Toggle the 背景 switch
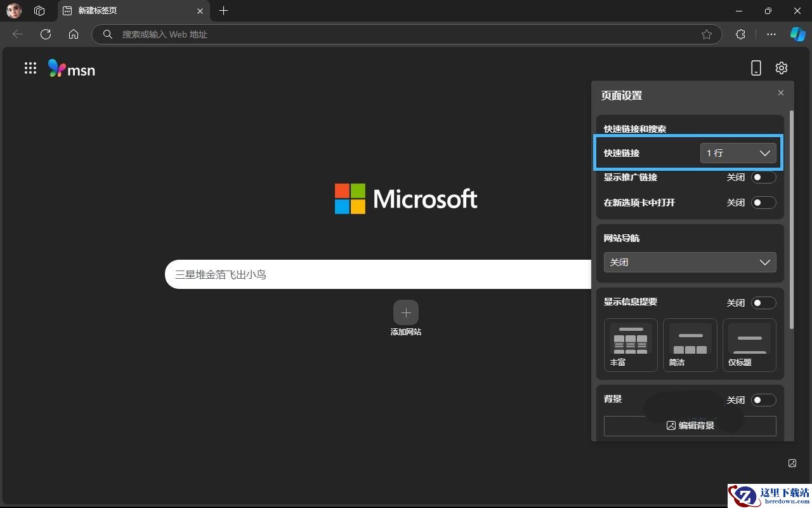Viewport: 812px width, 508px height. [x=764, y=400]
